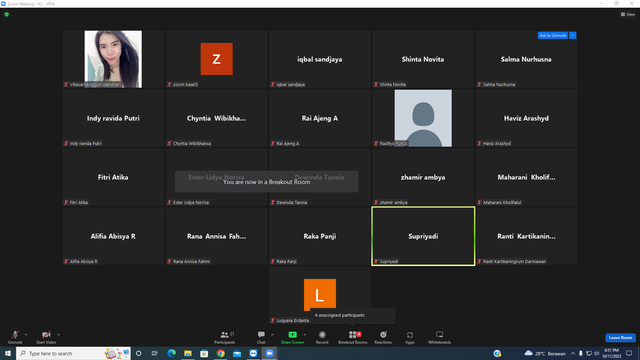
Task: Select Supriyadi's highlighted video tile
Action: [423, 236]
